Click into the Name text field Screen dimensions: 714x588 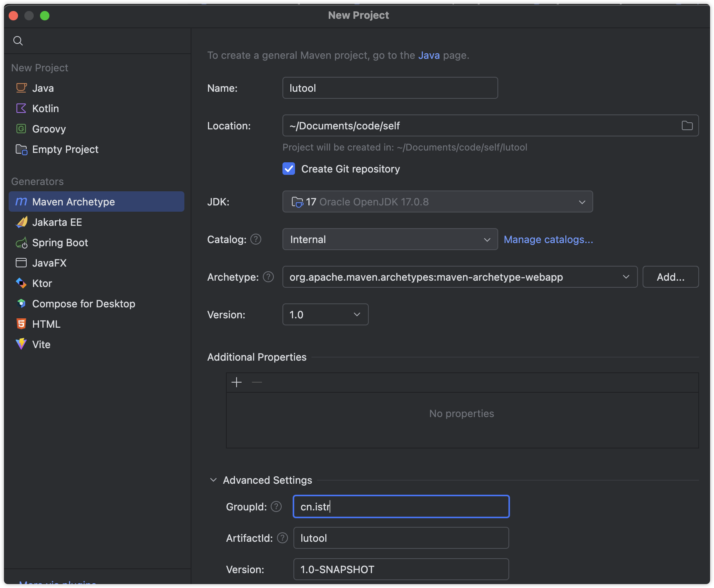[390, 88]
